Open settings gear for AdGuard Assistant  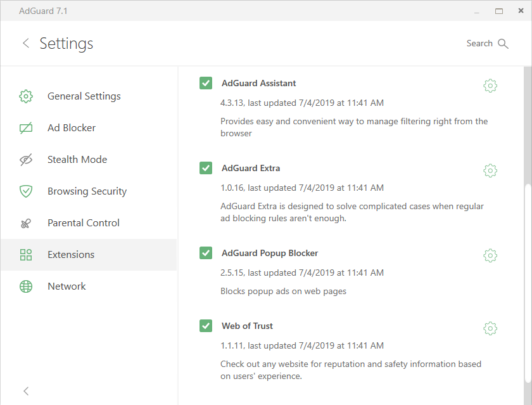point(490,86)
